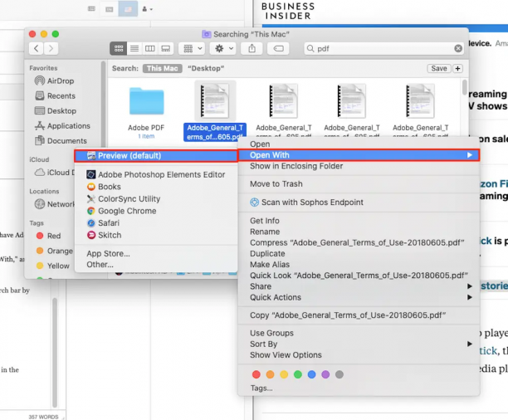Choose Duplicate in context menu
The height and width of the screenshot is (420, 508).
359,253
